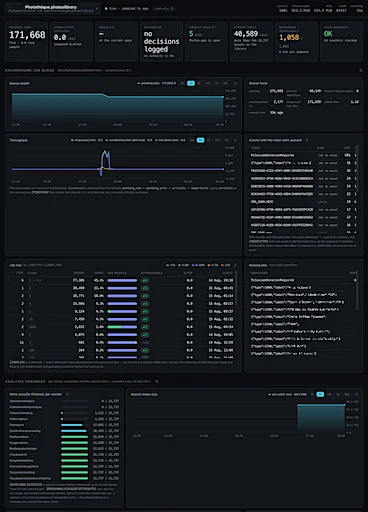368x512 pixels.
Task: Toggle net drain/min series in Throughput legend
Action: click(170, 140)
